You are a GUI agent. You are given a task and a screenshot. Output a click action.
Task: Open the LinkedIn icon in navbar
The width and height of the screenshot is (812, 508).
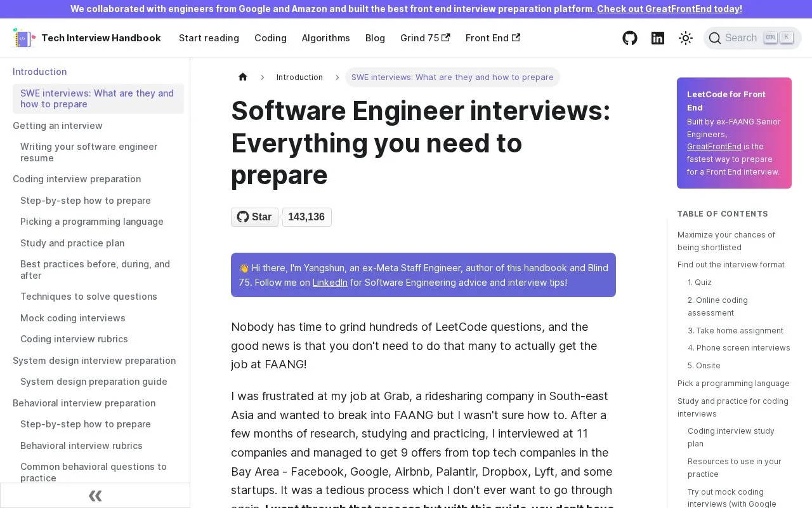coord(658,38)
